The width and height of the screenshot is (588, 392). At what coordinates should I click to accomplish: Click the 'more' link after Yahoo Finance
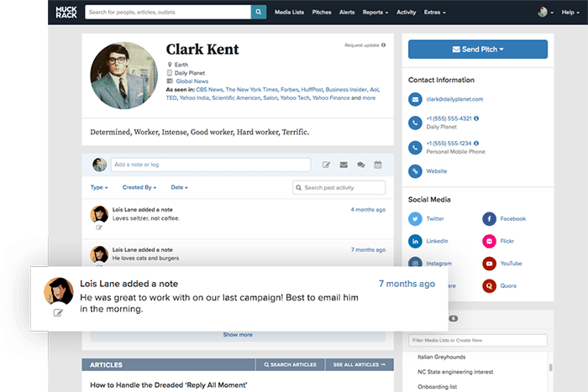click(369, 98)
